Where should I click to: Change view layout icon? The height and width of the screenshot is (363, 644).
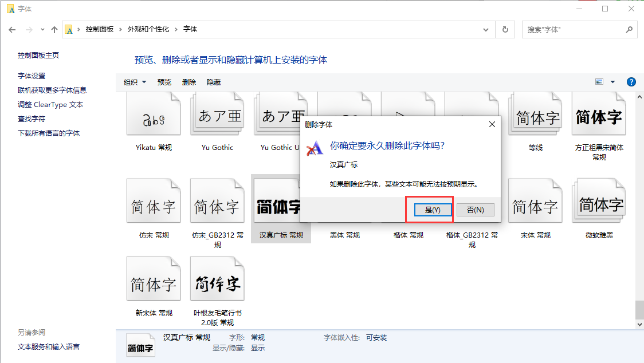pyautogui.click(x=599, y=82)
